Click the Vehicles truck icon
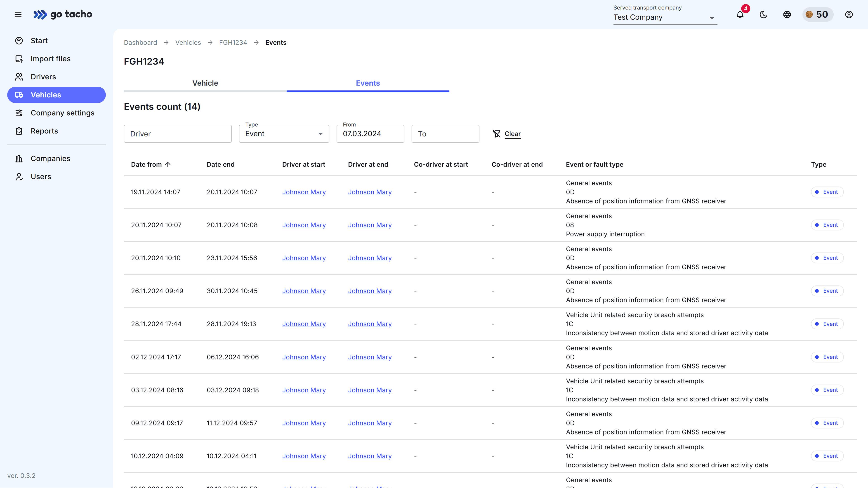 19,95
